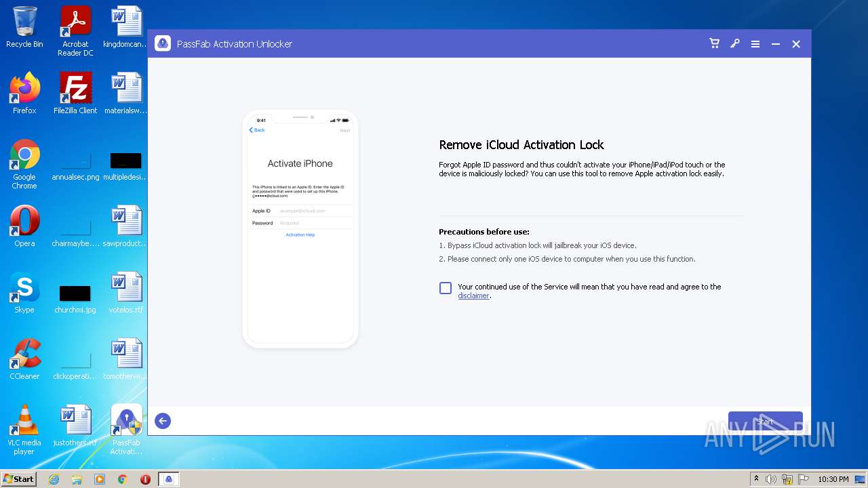Image resolution: width=868 pixels, height=488 pixels.
Task: Open the materialsw Word document
Action: click(x=126, y=94)
